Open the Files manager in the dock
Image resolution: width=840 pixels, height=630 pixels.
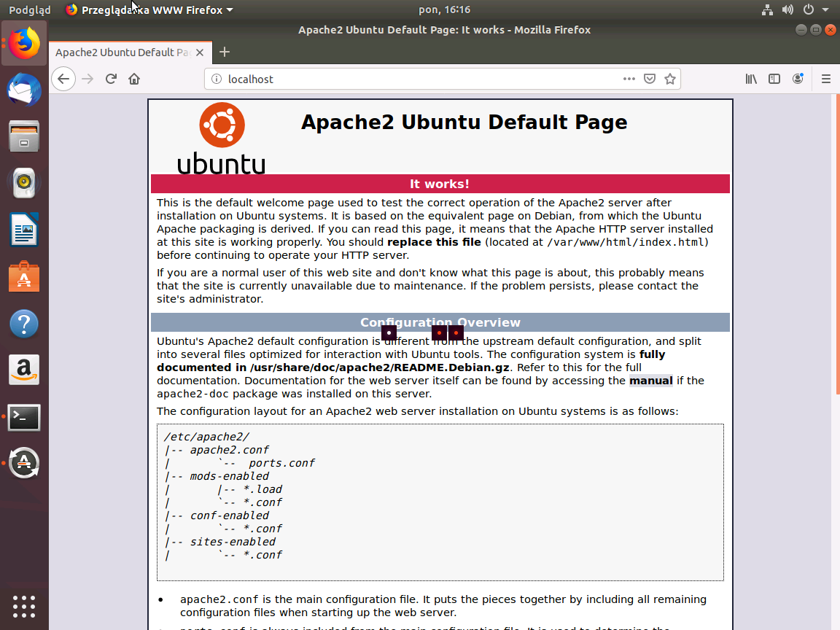click(x=24, y=136)
